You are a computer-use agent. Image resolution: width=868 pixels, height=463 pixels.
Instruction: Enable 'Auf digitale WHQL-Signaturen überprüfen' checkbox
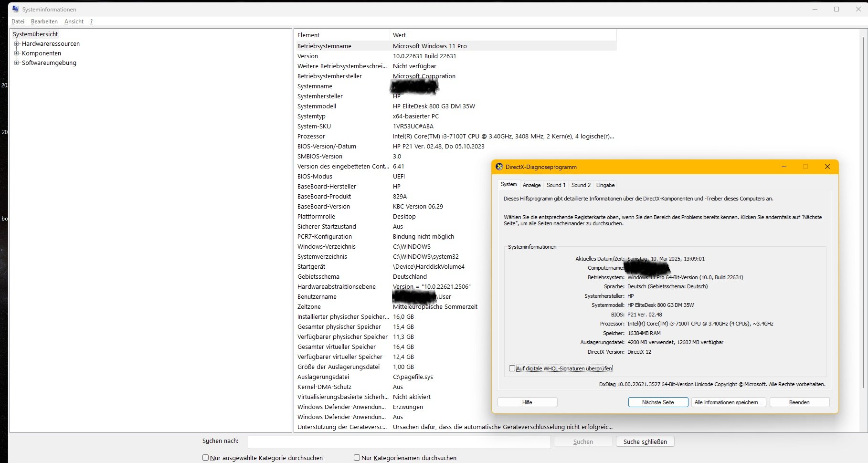(x=512, y=368)
